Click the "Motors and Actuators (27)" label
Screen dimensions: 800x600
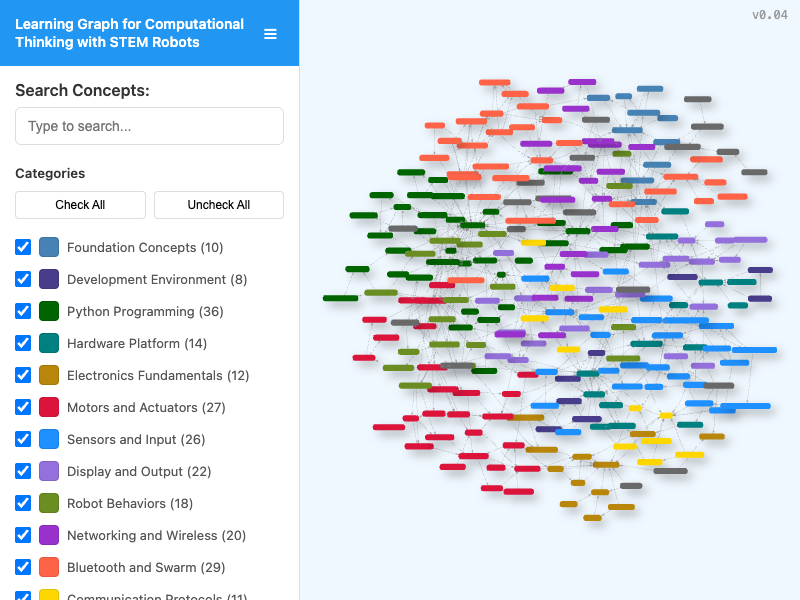pyautogui.click(x=146, y=408)
